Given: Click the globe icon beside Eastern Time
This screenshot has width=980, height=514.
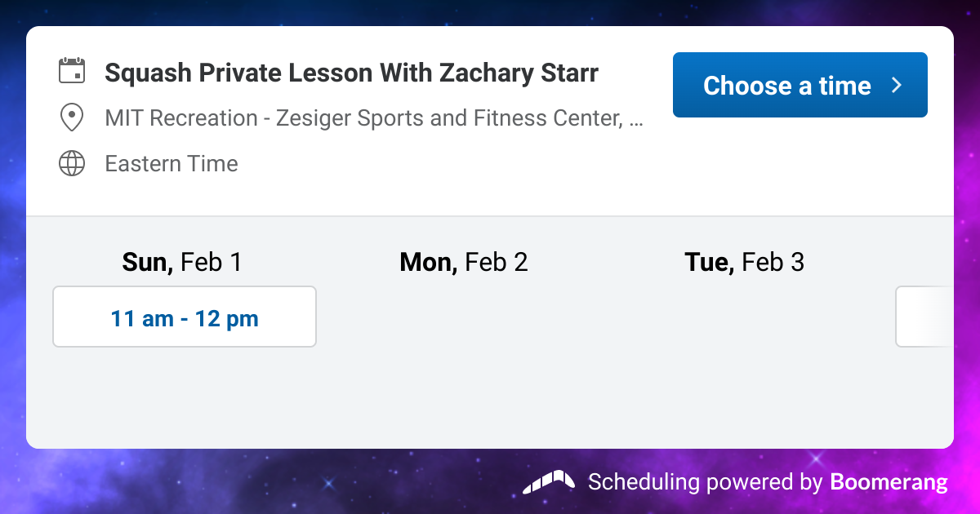Looking at the screenshot, I should pyautogui.click(x=72, y=163).
